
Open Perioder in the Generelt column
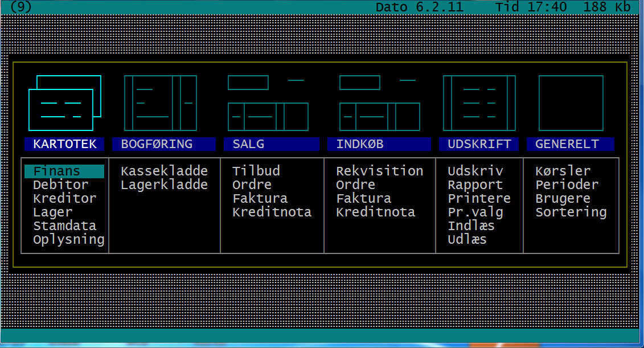[x=567, y=185]
